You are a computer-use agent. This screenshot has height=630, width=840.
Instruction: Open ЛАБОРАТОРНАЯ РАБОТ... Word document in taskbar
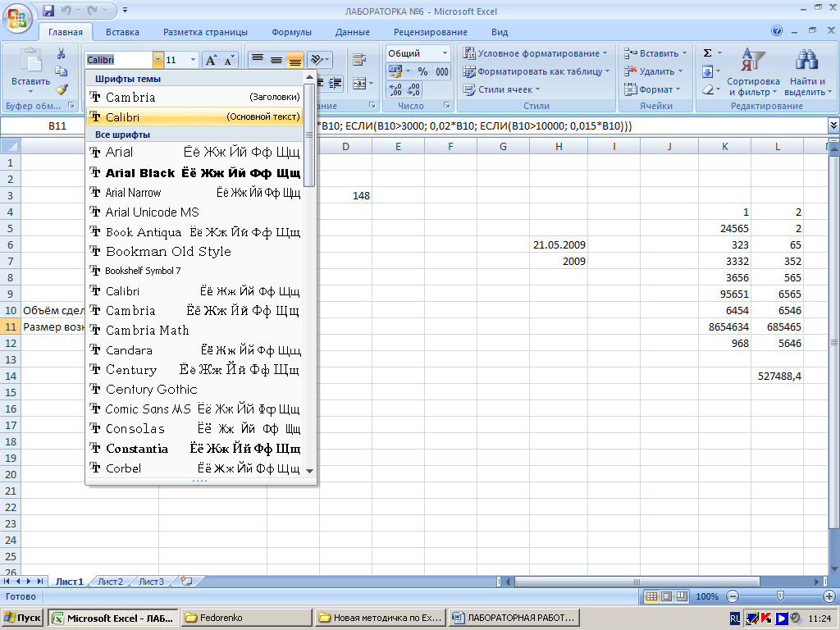[515, 618]
